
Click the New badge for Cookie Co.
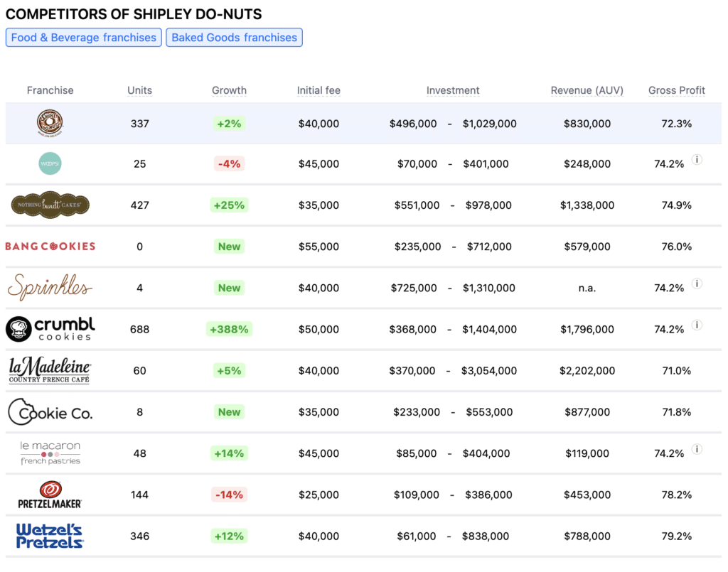tap(230, 412)
